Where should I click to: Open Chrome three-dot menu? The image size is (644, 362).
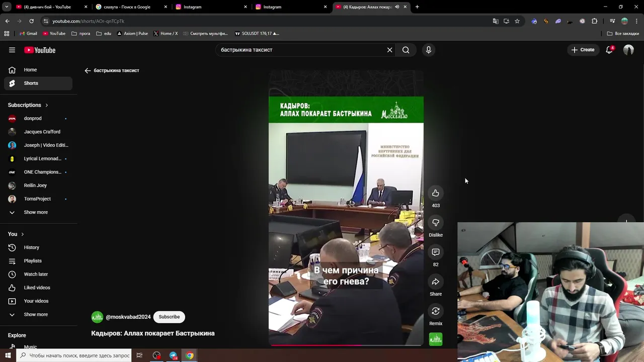[636, 21]
